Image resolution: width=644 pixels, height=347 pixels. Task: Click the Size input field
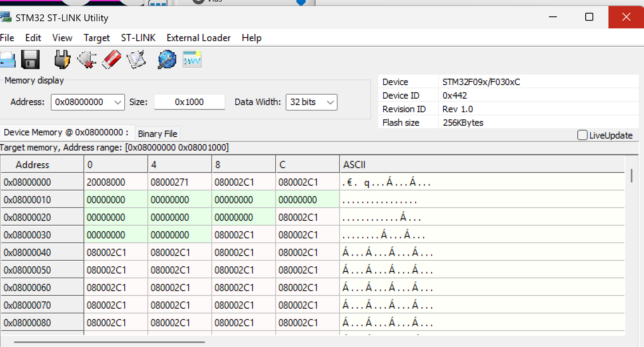click(189, 102)
